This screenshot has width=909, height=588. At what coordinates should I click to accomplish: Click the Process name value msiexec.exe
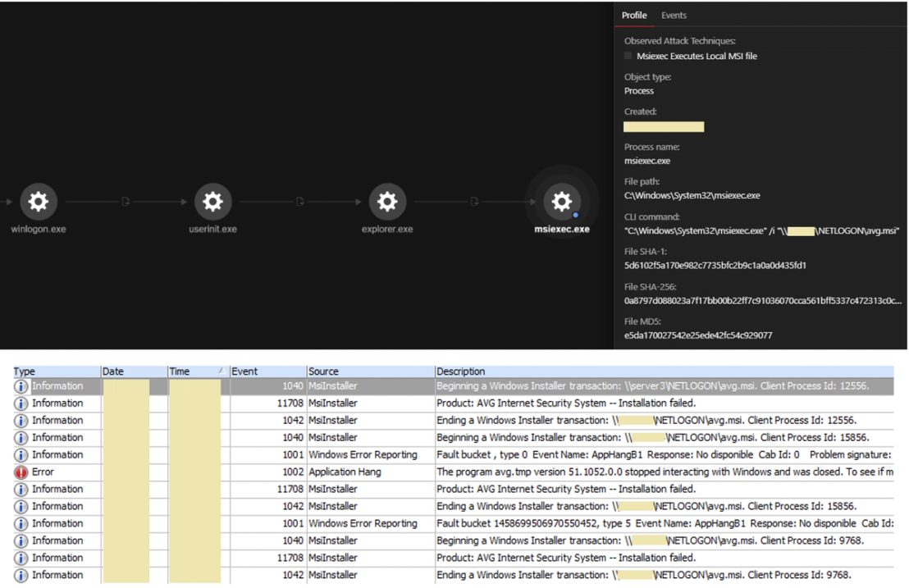(x=647, y=161)
